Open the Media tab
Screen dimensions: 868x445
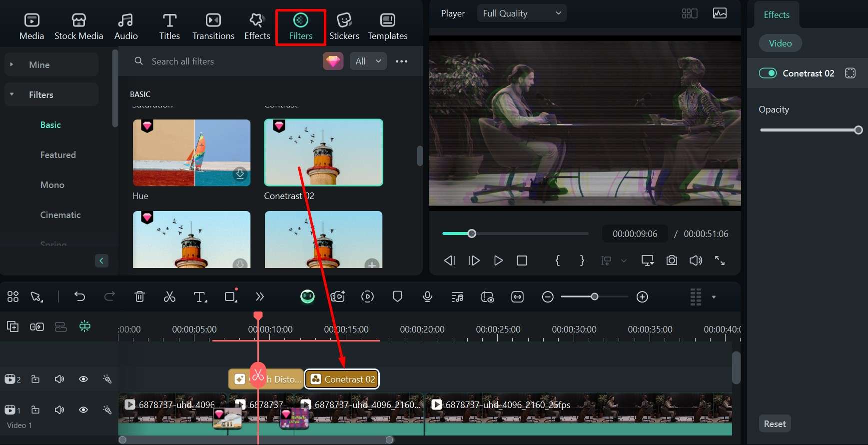coord(31,26)
